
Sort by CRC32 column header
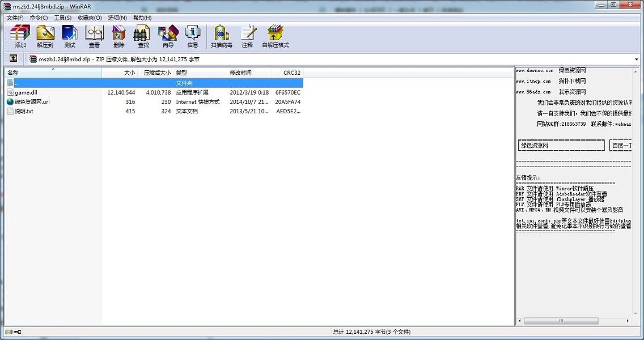point(287,73)
